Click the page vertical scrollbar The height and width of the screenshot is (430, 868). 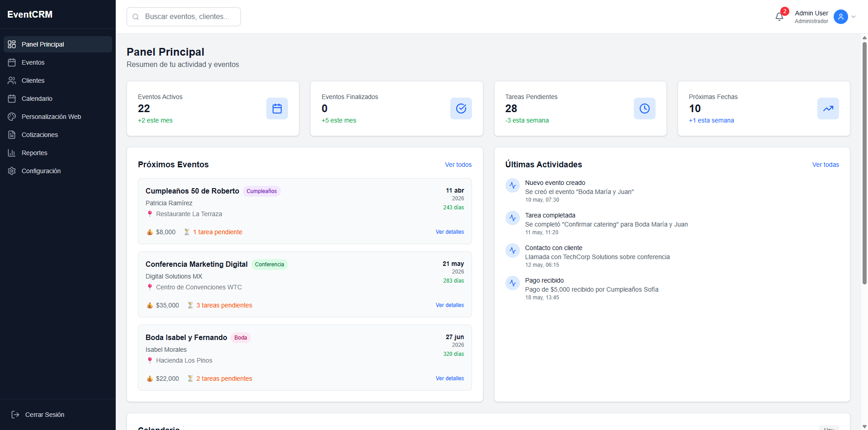tap(864, 163)
